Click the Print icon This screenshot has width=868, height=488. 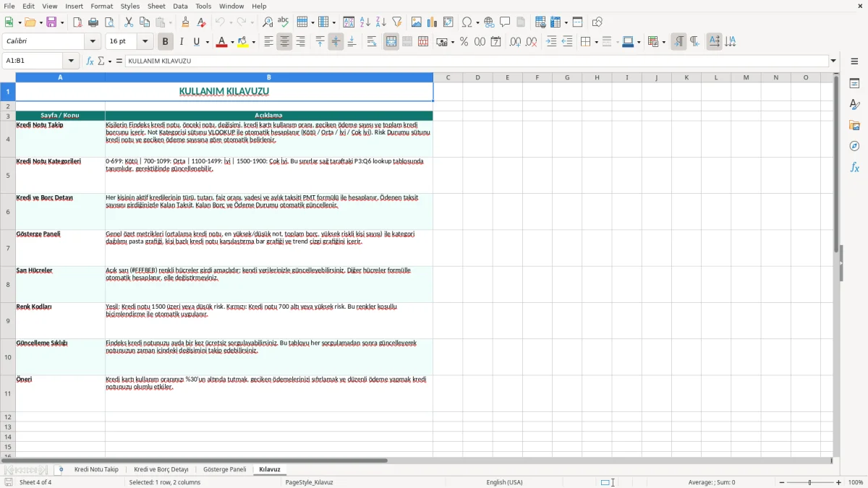pos(93,22)
